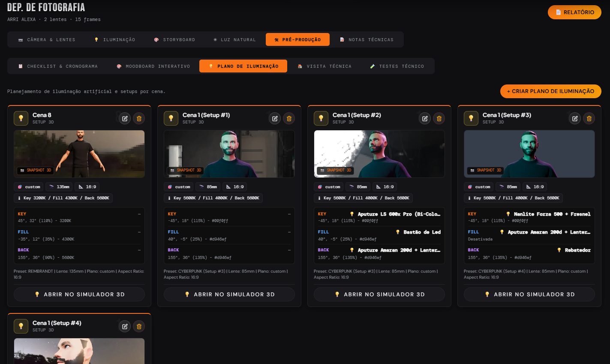Edit Cena 1 (Setup #4) card
The height and width of the screenshot is (364, 610).
(125, 326)
